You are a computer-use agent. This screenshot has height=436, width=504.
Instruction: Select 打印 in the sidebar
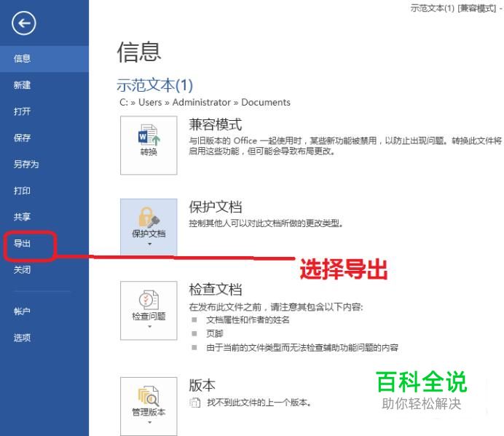pos(22,191)
